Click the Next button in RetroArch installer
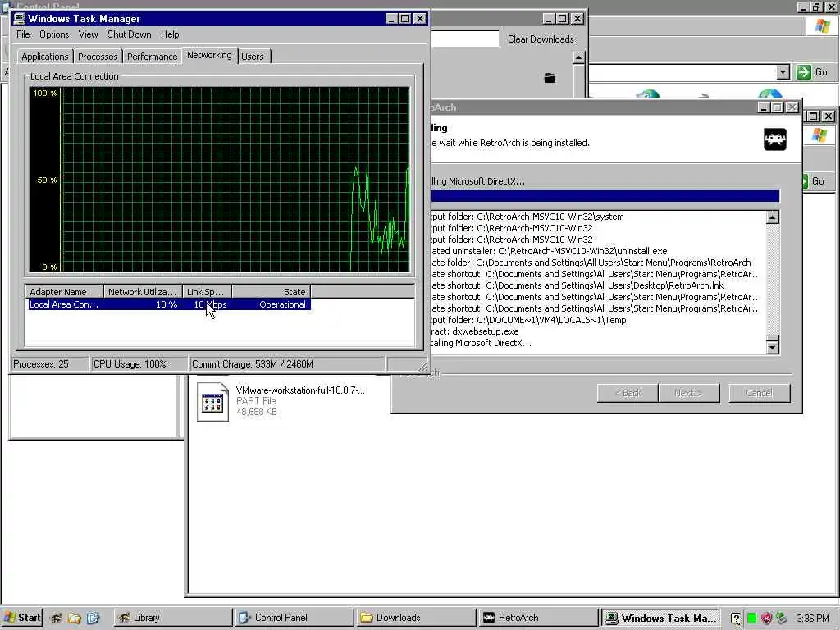The image size is (840, 630). pos(689,393)
